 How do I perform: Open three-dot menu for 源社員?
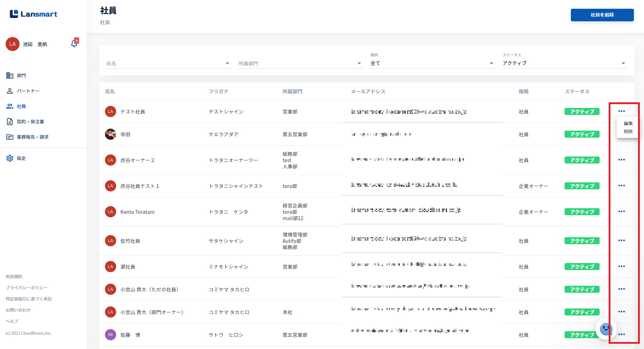[x=621, y=267]
